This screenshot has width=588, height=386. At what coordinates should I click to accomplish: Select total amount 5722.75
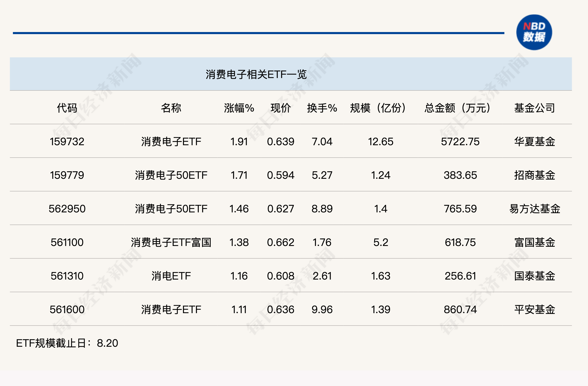tap(460, 142)
